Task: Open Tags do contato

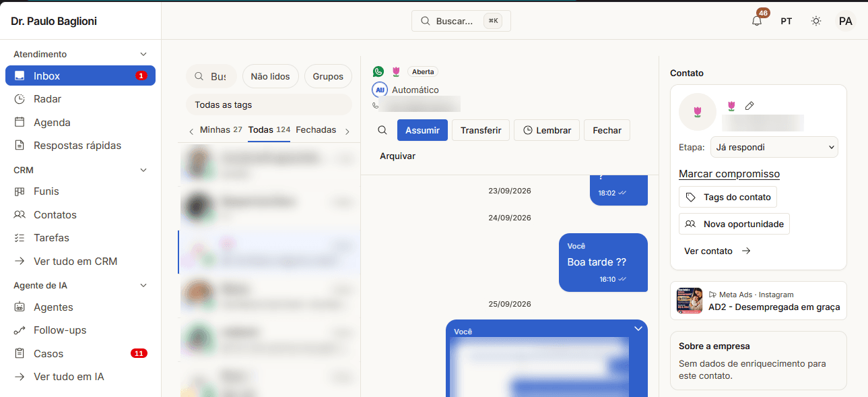Action: coord(728,197)
